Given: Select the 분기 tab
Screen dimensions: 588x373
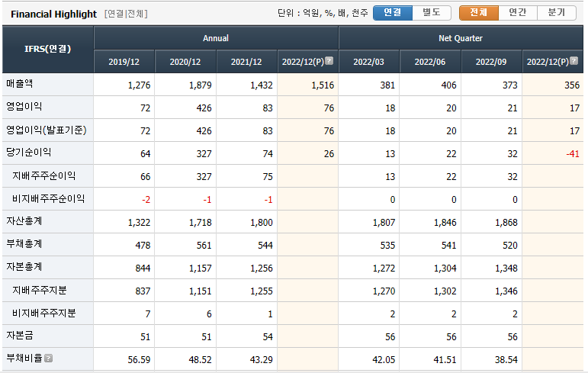Looking at the screenshot, I should tap(557, 13).
